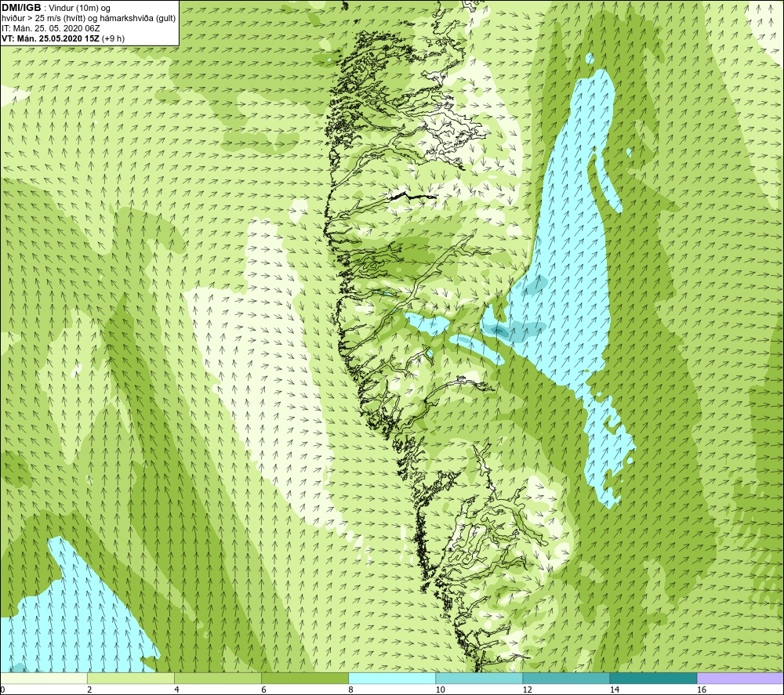Click the '(+9 h)' forecast offset text
Image resolution: width=784 pixels, height=695 pixels.
[113, 38]
